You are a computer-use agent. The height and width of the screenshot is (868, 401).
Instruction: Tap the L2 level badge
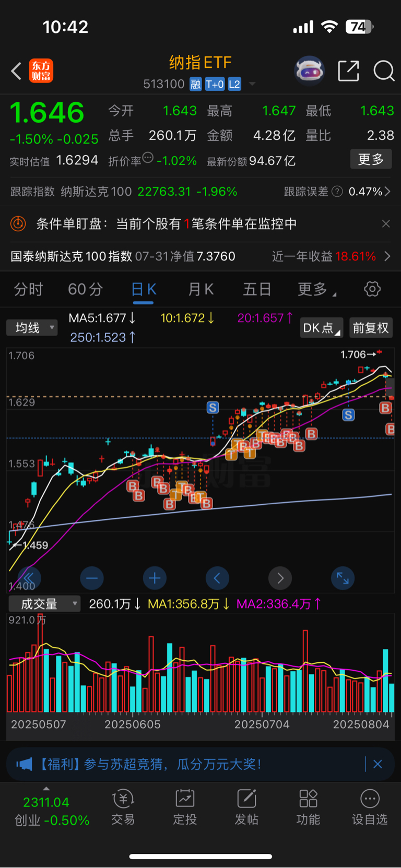point(234,84)
